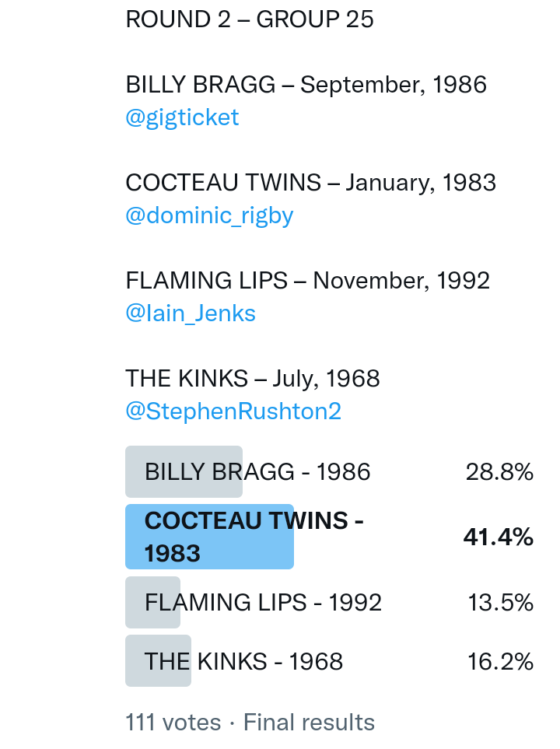The width and height of the screenshot is (560, 749).
Task: Click the 13.5% poll percentage
Action: point(500,603)
